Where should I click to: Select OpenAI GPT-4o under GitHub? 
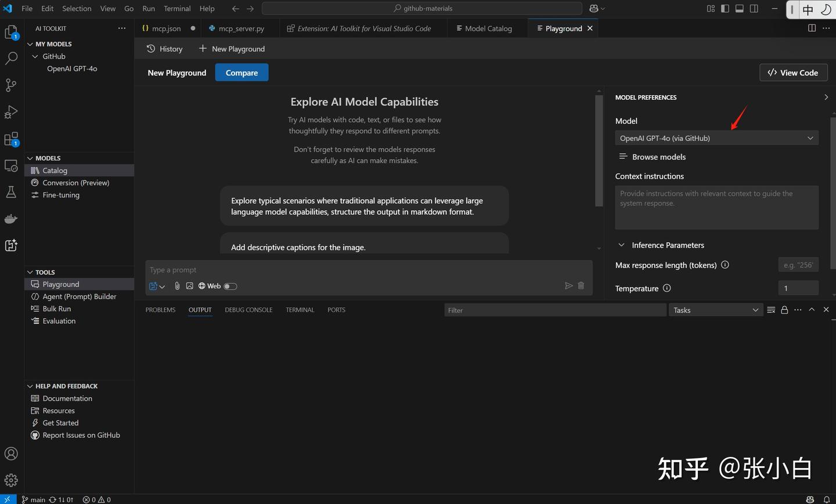click(x=72, y=69)
